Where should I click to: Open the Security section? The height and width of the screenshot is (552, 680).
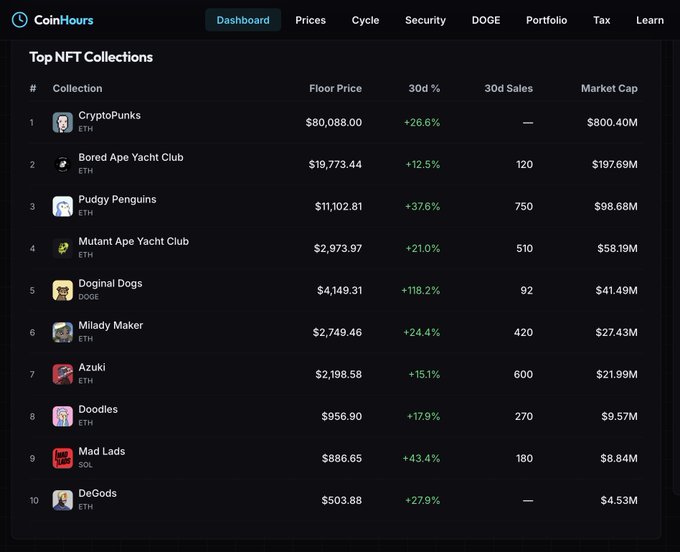pos(425,20)
